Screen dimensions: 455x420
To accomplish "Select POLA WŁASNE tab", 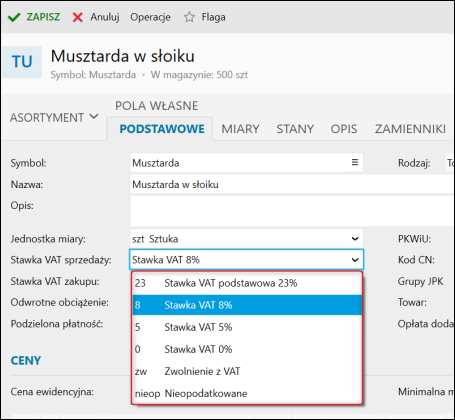I will [157, 106].
